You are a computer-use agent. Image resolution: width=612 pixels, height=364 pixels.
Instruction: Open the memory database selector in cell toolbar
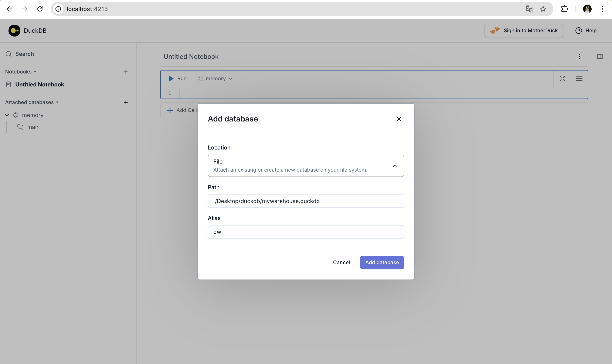214,78
